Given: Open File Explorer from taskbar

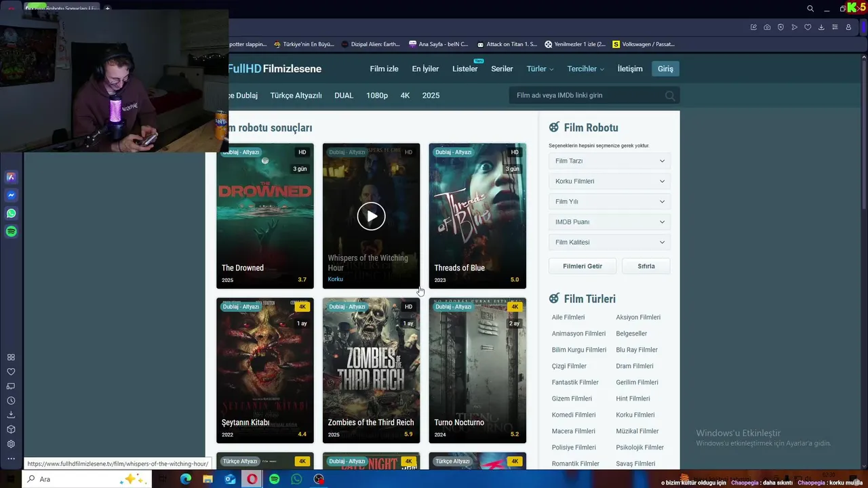Looking at the screenshot, I should [208, 479].
